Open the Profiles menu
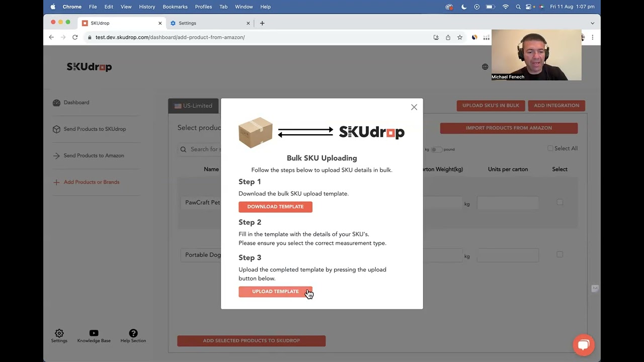Viewport: 644px width, 362px height. tap(203, 7)
